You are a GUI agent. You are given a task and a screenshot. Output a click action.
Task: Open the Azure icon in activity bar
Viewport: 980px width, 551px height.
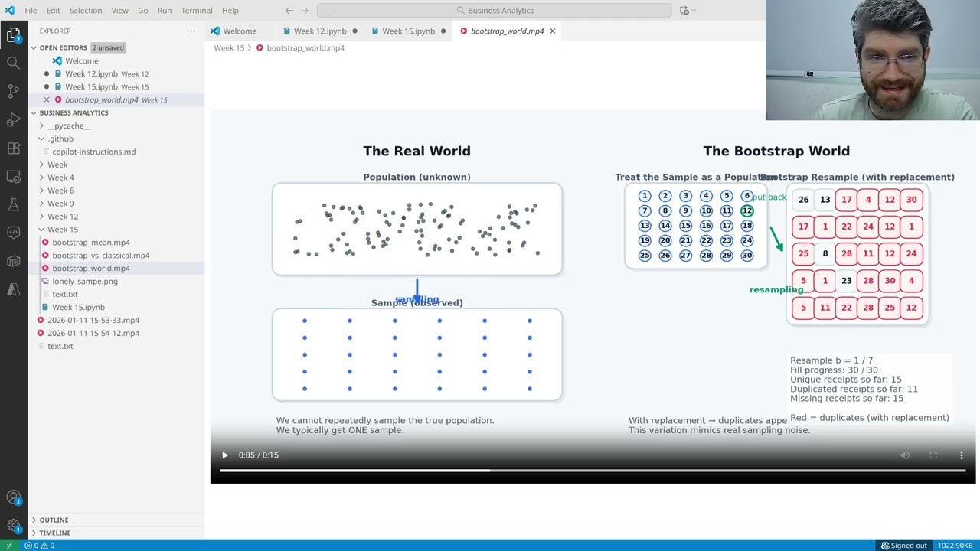click(13, 289)
